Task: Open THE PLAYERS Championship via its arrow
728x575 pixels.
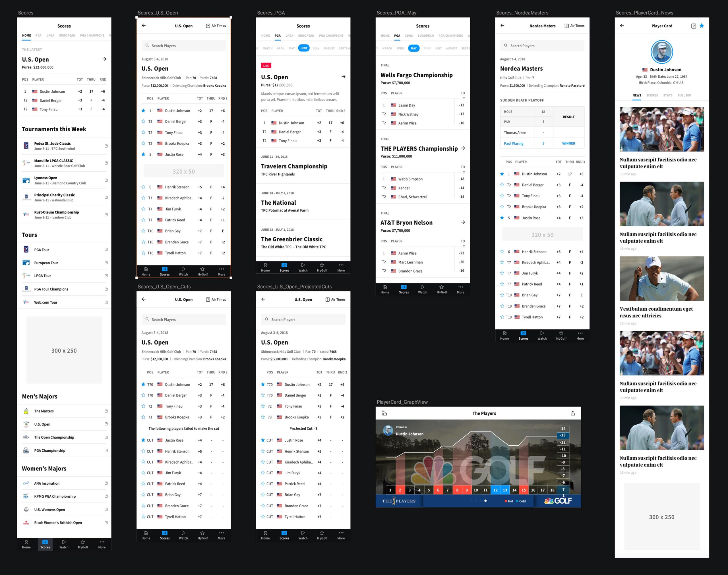Action: 463,148
